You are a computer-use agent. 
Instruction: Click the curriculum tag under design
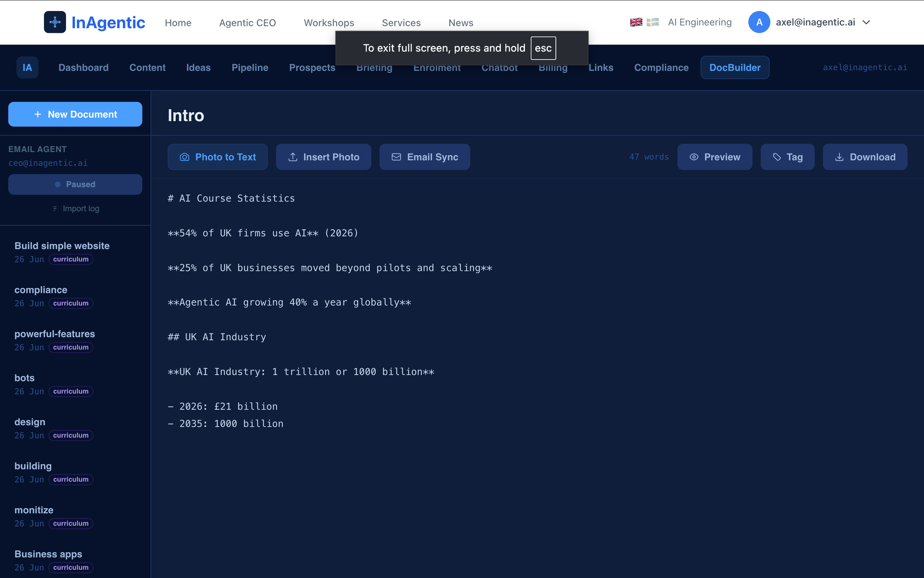[x=71, y=436]
